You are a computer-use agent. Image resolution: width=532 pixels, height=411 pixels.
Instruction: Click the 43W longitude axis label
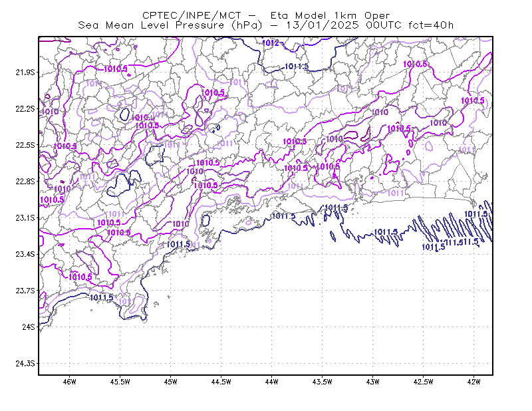pyautogui.click(x=372, y=382)
